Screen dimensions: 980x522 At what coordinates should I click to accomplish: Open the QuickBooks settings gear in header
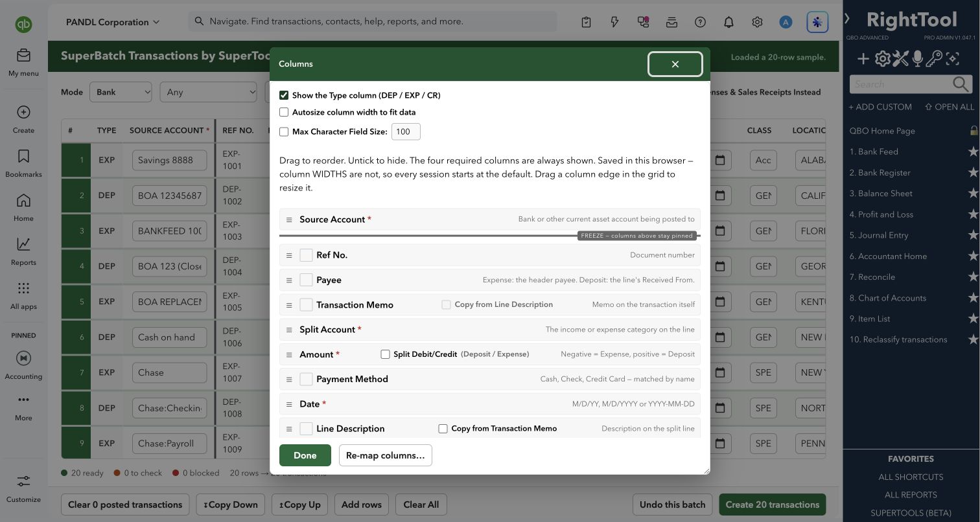pyautogui.click(x=757, y=22)
